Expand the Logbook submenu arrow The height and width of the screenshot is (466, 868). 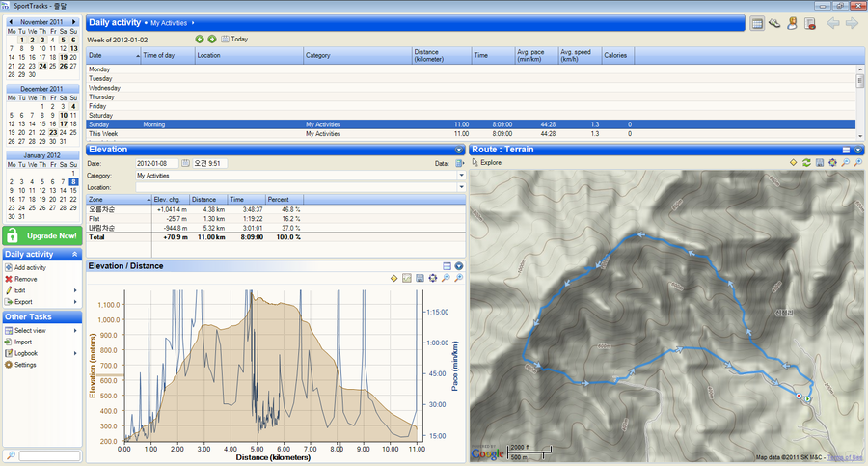(x=75, y=353)
